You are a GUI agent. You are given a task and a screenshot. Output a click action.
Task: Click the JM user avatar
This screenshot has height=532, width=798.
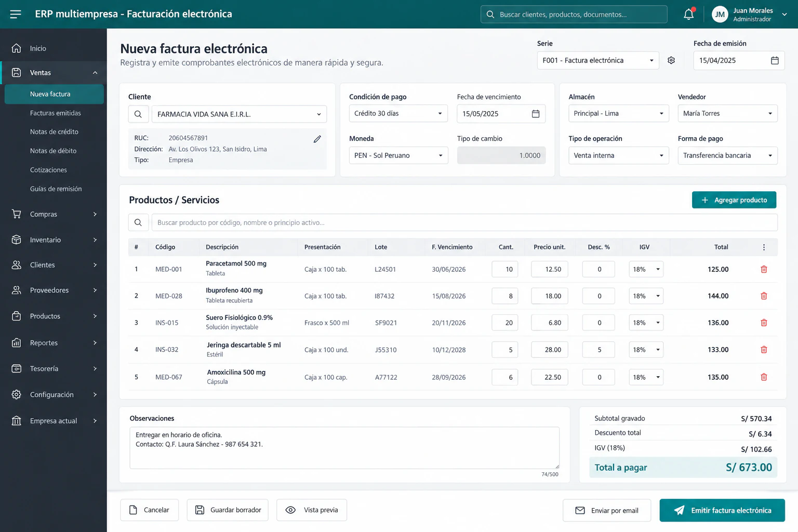point(720,15)
